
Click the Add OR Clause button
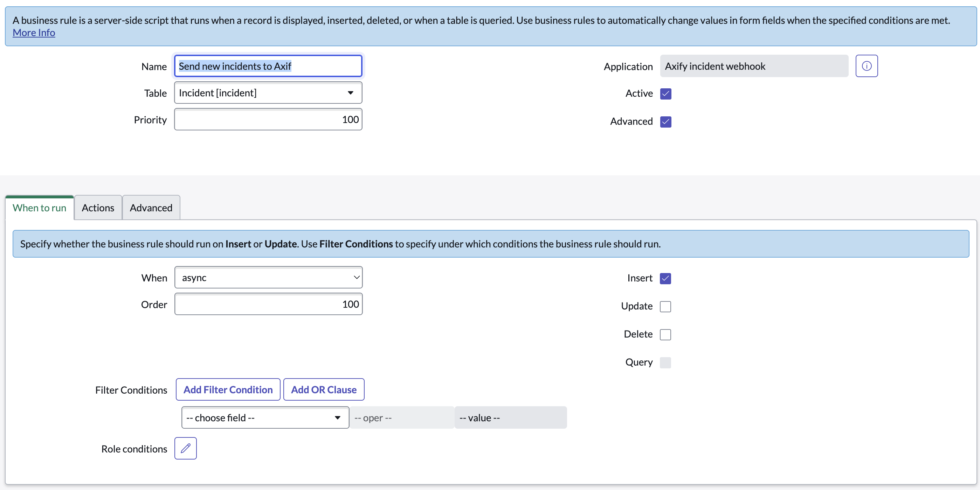(324, 389)
